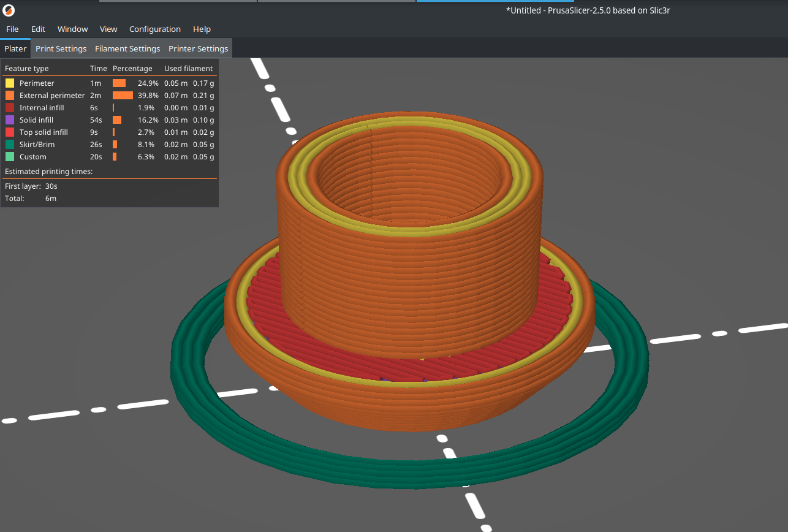Click the PrusaSlicer logo in title bar
788x532 pixels.
point(9,10)
